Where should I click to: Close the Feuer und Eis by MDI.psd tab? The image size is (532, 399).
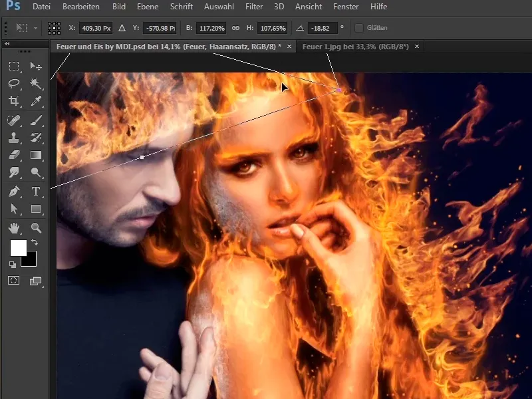tap(289, 46)
